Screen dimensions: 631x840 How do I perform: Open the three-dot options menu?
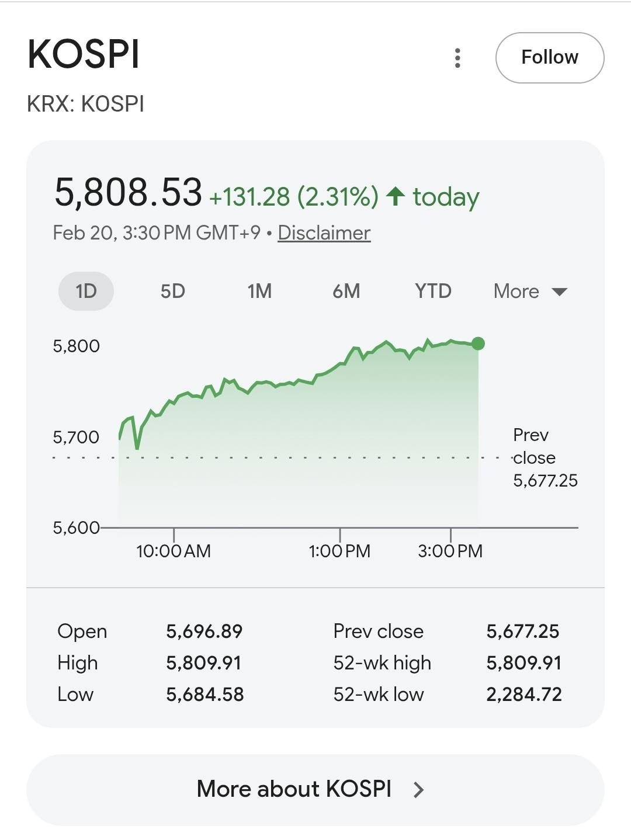click(457, 58)
